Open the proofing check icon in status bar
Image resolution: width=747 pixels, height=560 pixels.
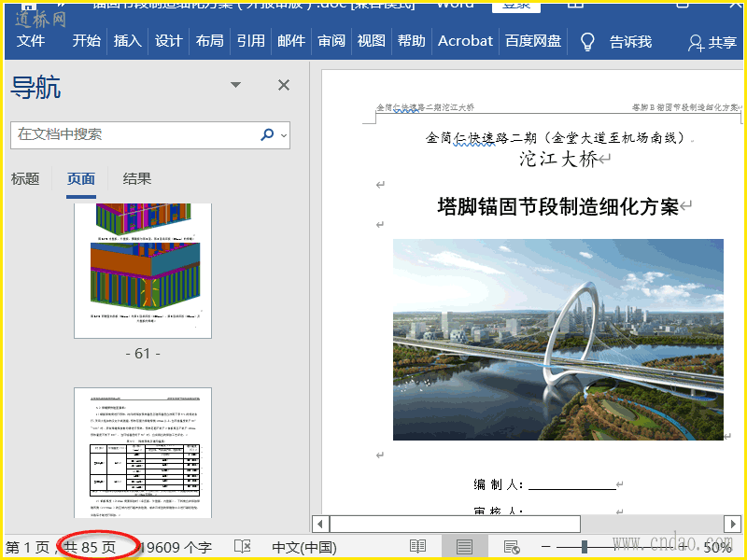point(242,547)
